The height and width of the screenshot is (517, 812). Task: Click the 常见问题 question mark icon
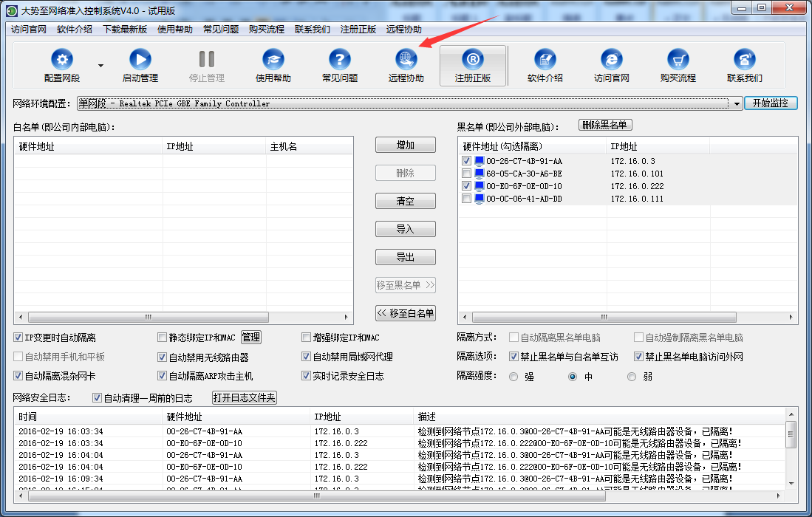(x=339, y=60)
